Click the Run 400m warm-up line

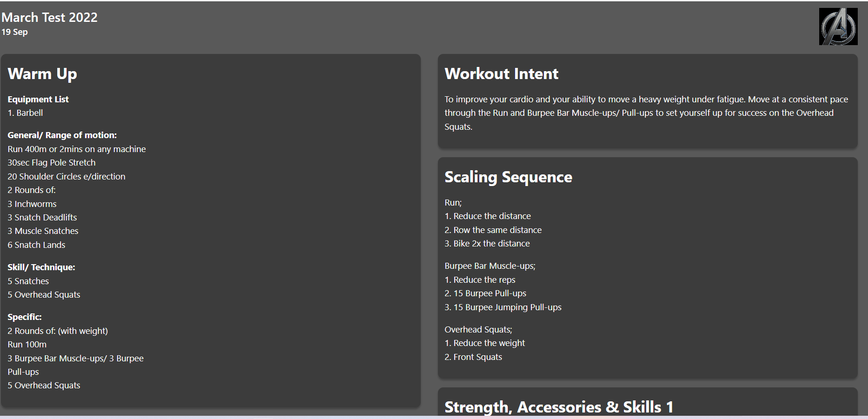tap(77, 149)
